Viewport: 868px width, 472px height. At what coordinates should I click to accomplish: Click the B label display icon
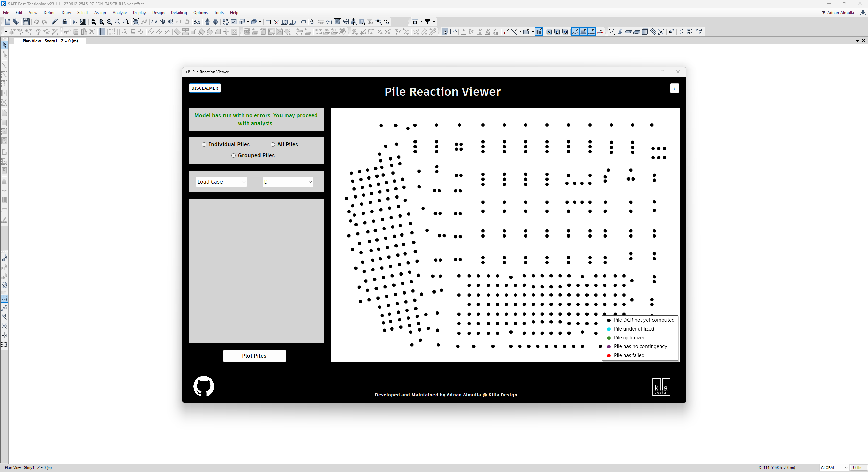(557, 32)
